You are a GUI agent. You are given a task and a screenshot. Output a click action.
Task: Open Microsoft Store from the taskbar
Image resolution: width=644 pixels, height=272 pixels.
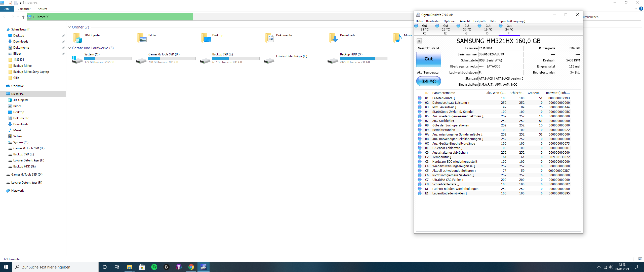(x=142, y=267)
